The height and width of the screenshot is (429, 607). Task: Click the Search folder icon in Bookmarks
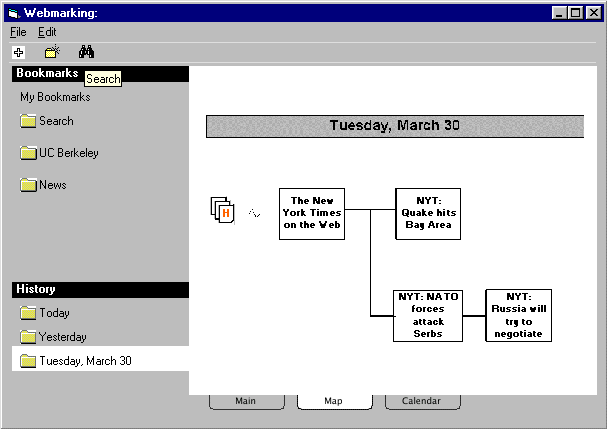(28, 121)
